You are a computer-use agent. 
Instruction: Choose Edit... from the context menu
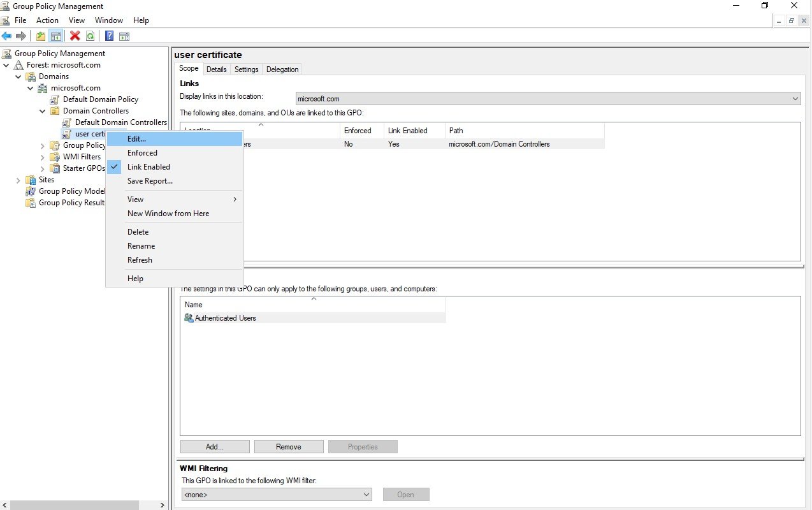pyautogui.click(x=175, y=139)
